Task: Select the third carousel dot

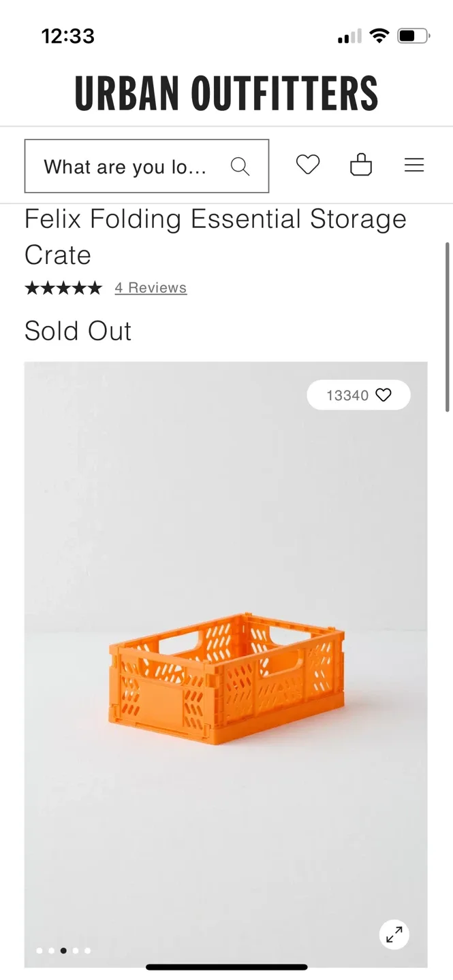Action: click(63, 951)
